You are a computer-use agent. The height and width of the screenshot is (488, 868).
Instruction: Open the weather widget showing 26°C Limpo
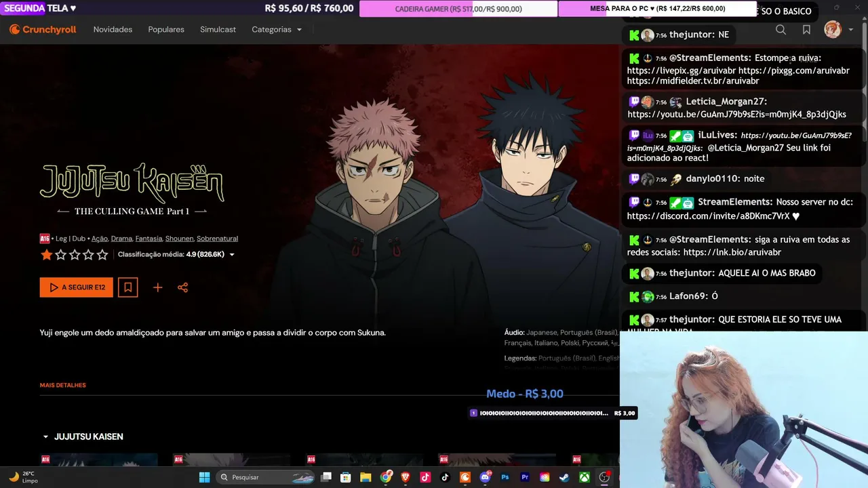click(x=23, y=477)
